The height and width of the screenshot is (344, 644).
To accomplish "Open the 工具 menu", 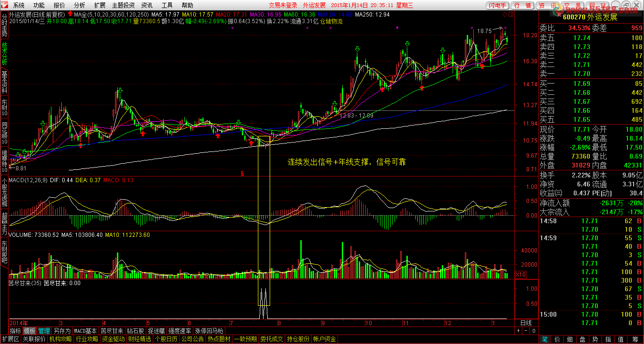I will coord(167,6).
